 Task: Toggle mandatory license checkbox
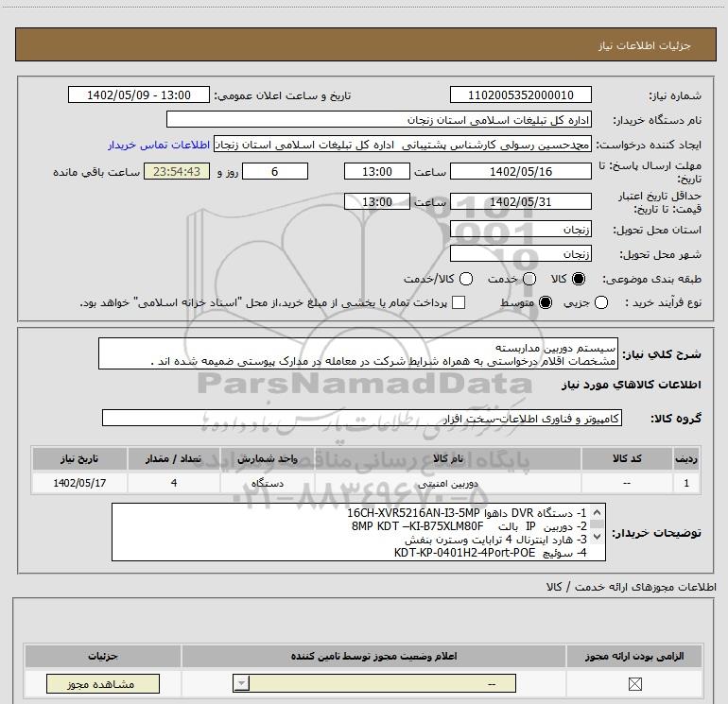point(634,683)
